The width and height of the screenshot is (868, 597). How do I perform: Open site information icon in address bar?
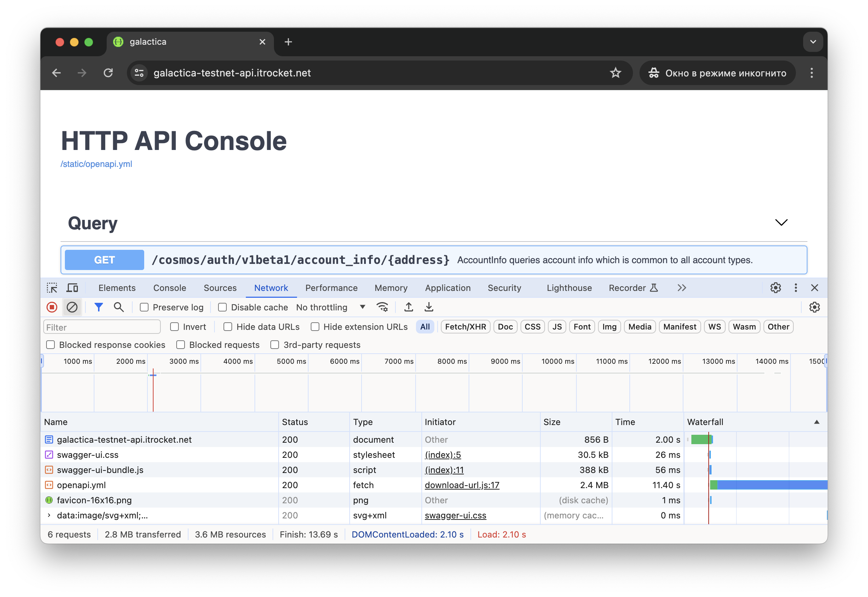(139, 73)
